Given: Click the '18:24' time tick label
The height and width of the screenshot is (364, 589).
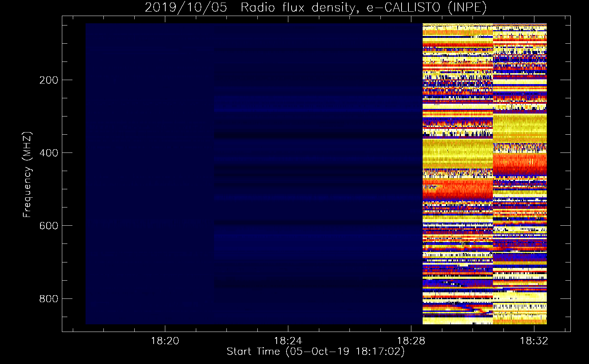Looking at the screenshot, I should coord(288,341).
